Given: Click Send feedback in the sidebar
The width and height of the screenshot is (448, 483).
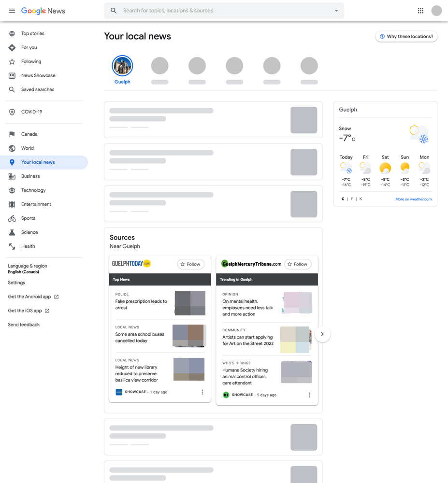Looking at the screenshot, I should click(24, 325).
